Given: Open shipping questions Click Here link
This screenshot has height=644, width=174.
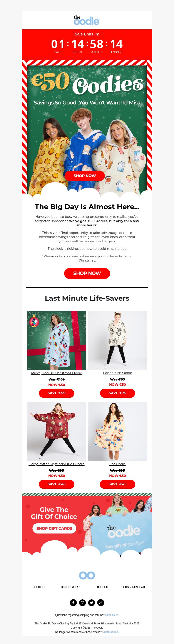Looking at the screenshot, I should click(x=112, y=615).
